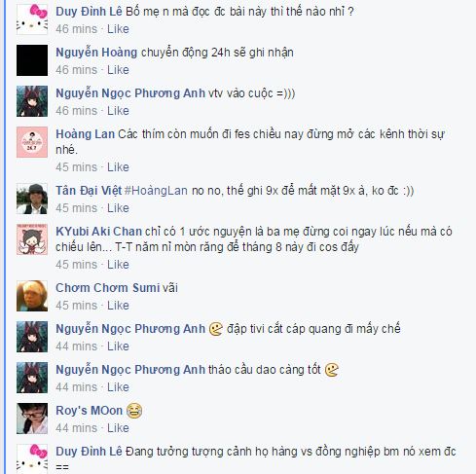
Task: Click Nguyễn Ngọc Phương Anh name on 'vtv vào cuộc'
Action: click(x=130, y=93)
